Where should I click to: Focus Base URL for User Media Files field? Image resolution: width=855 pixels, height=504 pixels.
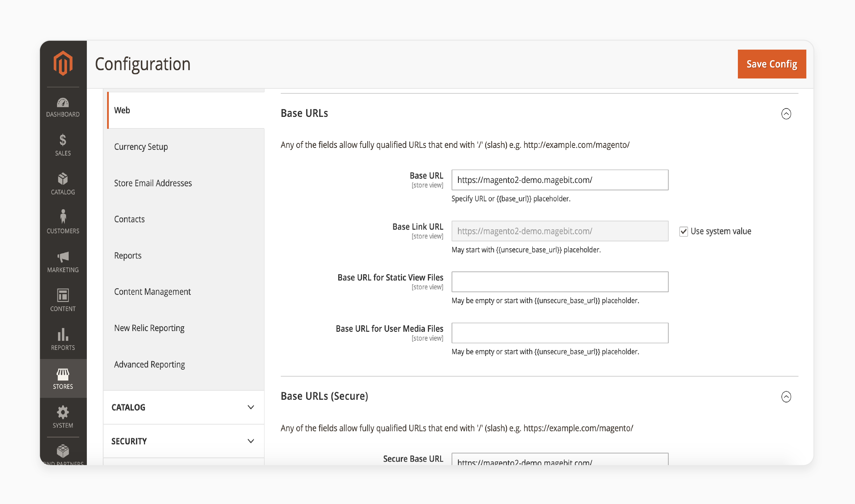559,333
